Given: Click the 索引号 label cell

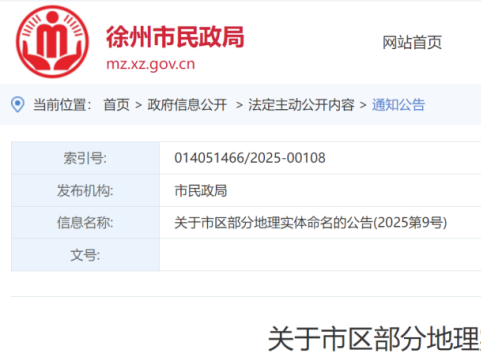Looking at the screenshot, I should tap(86, 158).
